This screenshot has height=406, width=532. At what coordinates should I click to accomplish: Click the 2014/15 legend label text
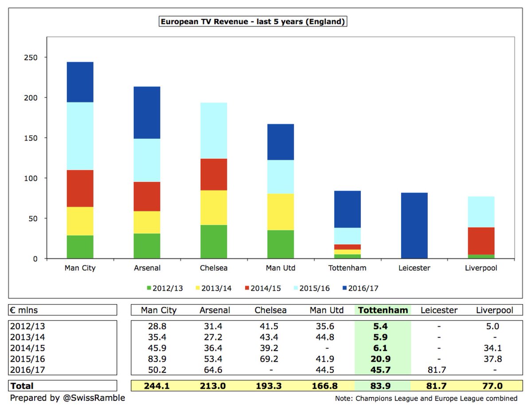pyautogui.click(x=265, y=289)
